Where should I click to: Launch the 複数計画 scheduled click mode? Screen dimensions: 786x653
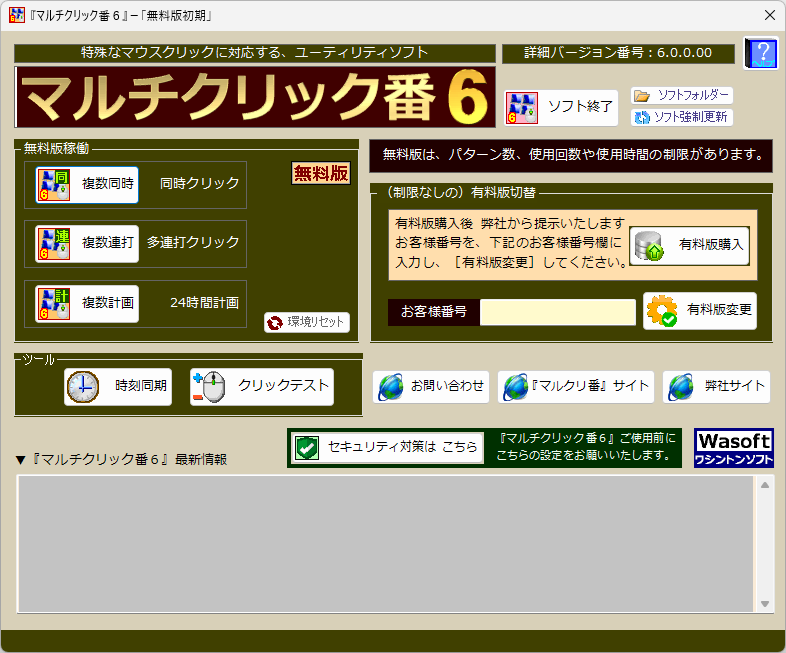(x=87, y=304)
